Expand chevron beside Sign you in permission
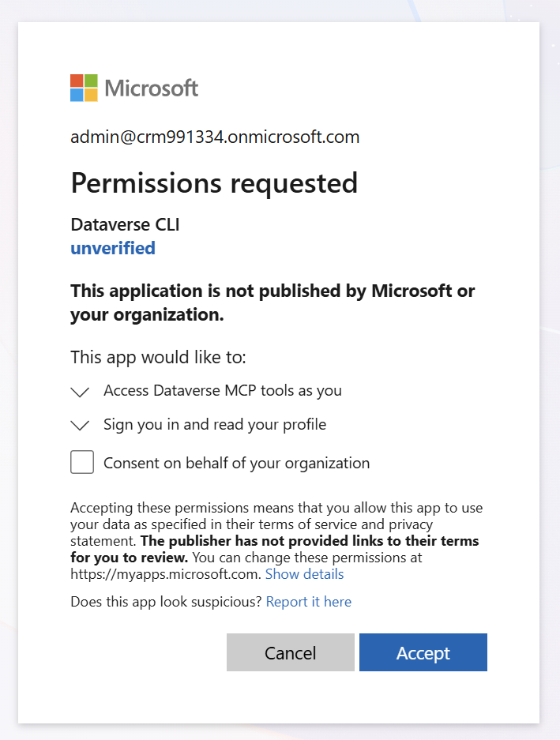Viewport: 560px width, 740px height. click(80, 425)
